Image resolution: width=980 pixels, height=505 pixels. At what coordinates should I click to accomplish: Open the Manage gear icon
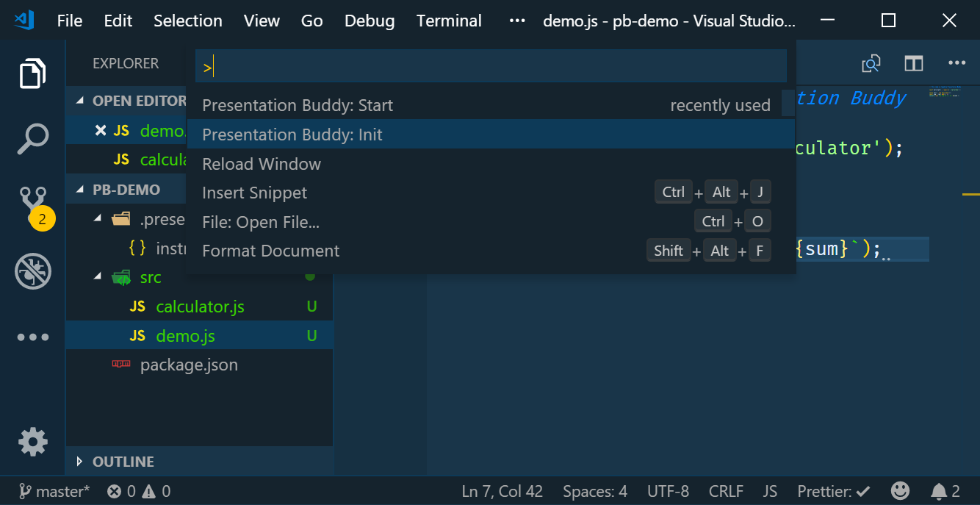click(32, 441)
